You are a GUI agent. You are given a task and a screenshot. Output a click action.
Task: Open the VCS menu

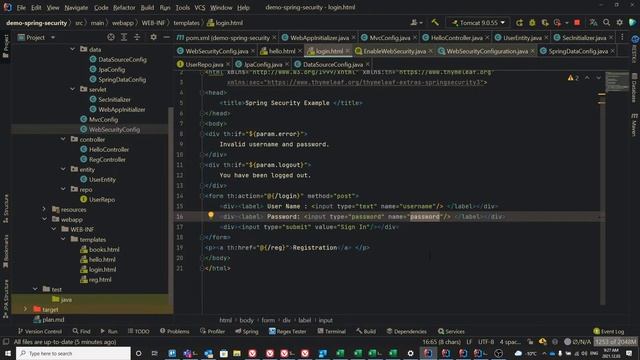(x=200, y=7)
